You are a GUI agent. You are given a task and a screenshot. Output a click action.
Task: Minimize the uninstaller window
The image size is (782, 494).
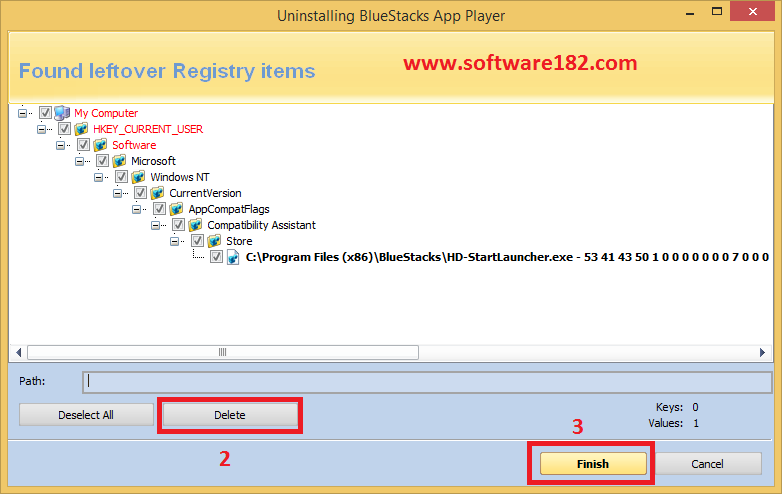click(690, 13)
